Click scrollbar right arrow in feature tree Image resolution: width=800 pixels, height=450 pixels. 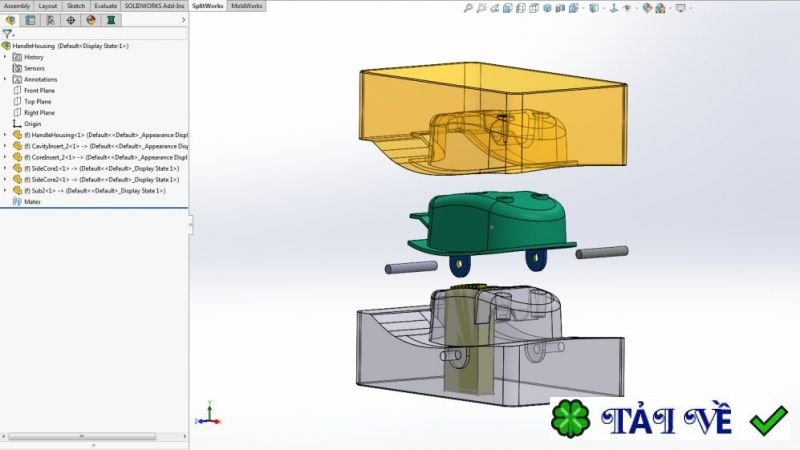tap(185, 437)
